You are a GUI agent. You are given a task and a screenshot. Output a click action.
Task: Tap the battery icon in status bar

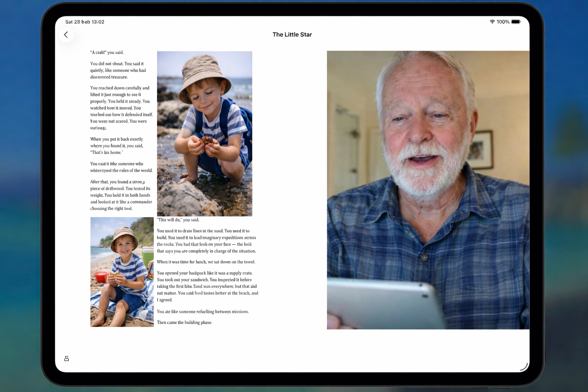(x=516, y=22)
